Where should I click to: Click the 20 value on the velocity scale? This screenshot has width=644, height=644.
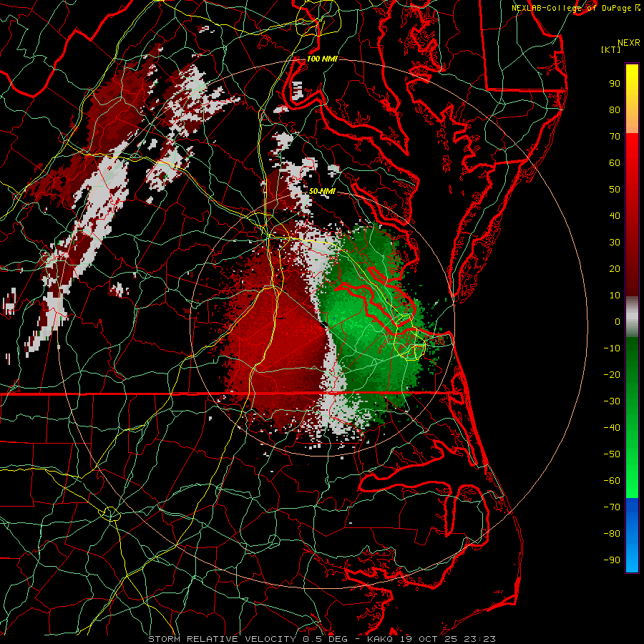point(615,269)
